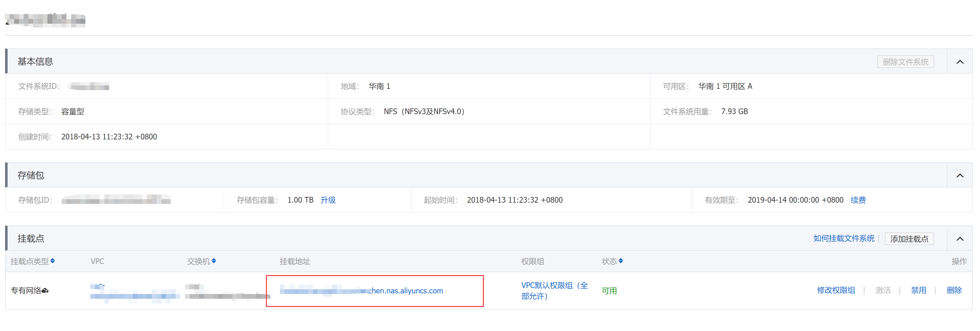Click the 删除文件系统 button
The image size is (980, 331).
pos(905,62)
